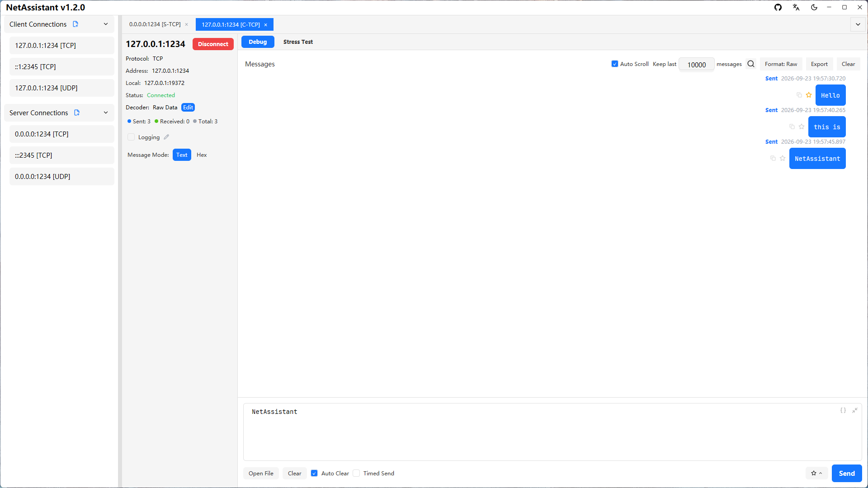The image size is (868, 488).
Task: Collapse the Client Connections section
Action: [106, 24]
